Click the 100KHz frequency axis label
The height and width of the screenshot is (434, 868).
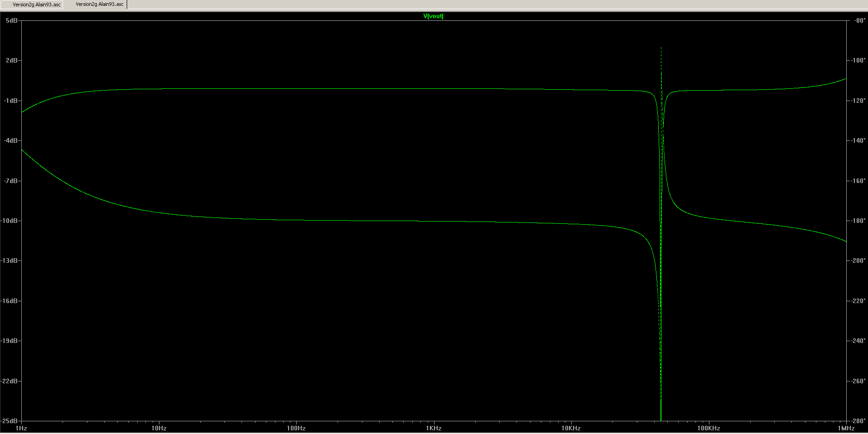click(709, 428)
